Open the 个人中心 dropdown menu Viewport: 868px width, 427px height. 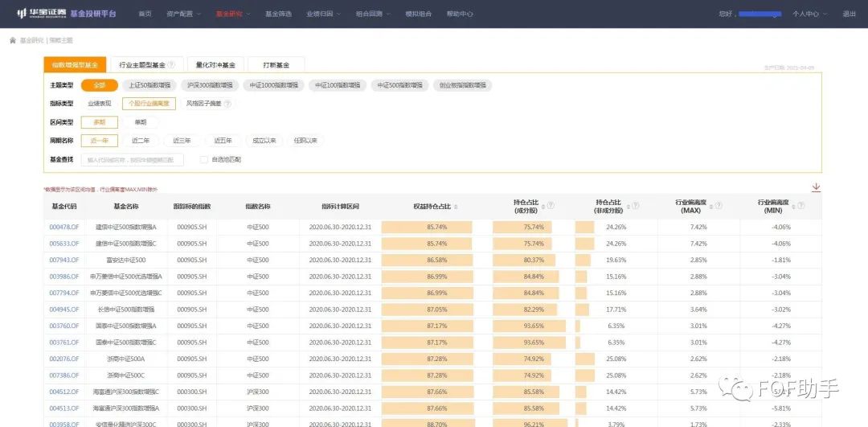(806, 14)
